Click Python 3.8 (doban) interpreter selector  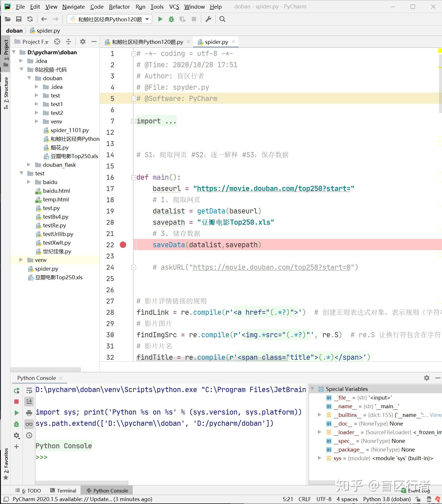pos(387,499)
